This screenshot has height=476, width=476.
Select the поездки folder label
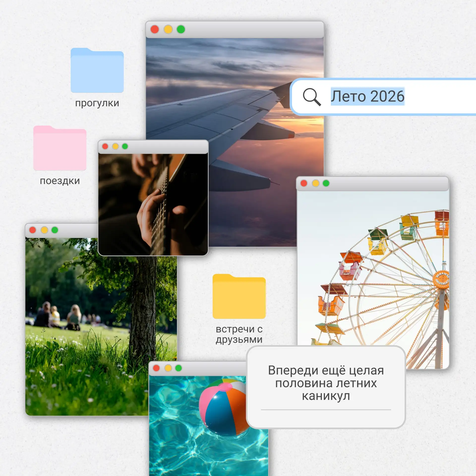pyautogui.click(x=60, y=181)
